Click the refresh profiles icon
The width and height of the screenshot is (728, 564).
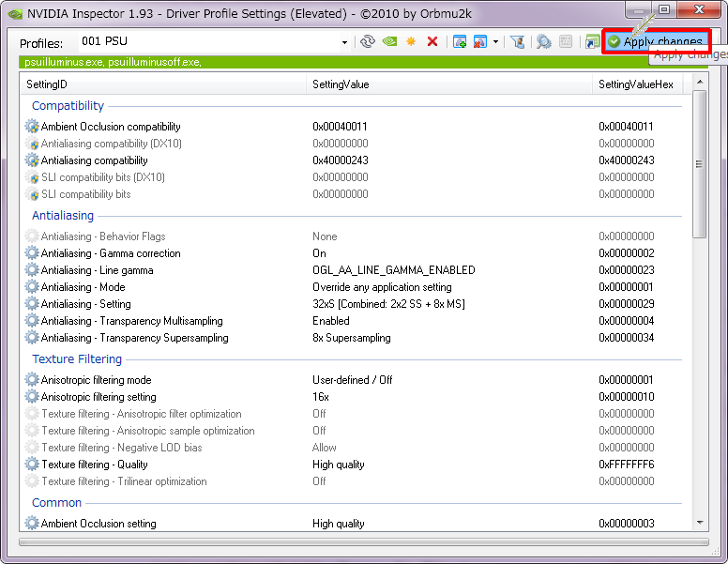point(367,42)
